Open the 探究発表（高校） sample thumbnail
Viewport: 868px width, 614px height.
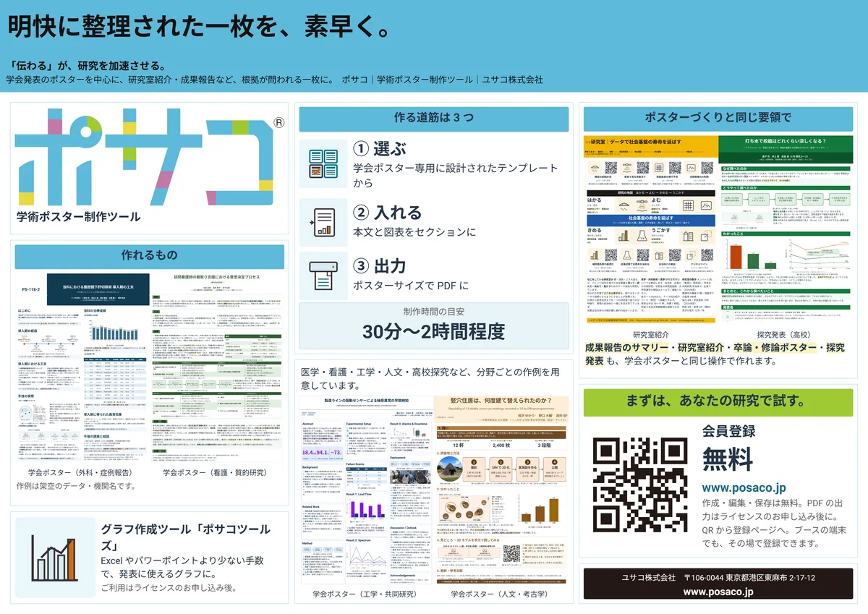[x=786, y=230]
